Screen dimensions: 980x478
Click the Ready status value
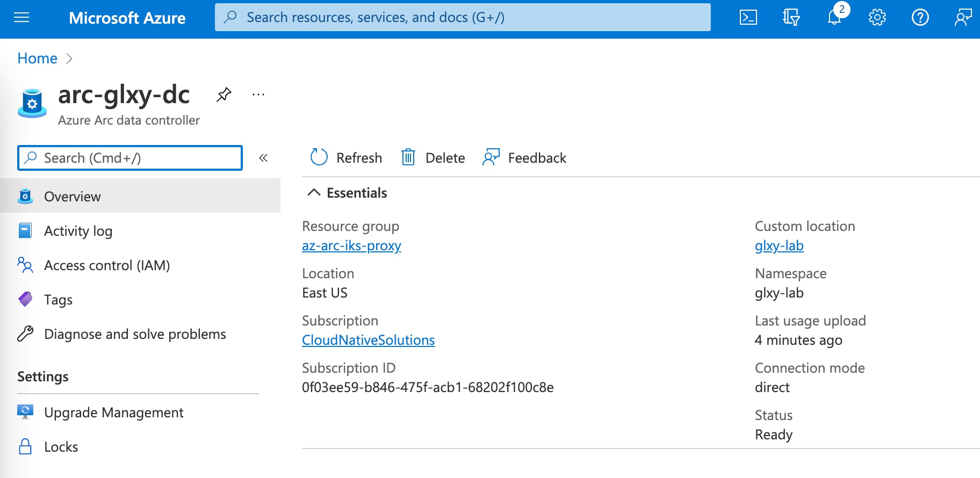coord(774,434)
